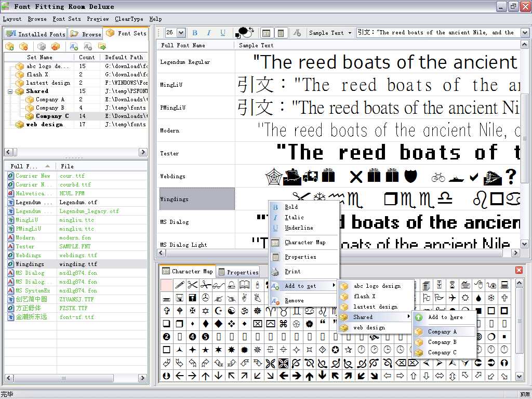
Task: Switch to the Browse tab
Action: (86, 34)
